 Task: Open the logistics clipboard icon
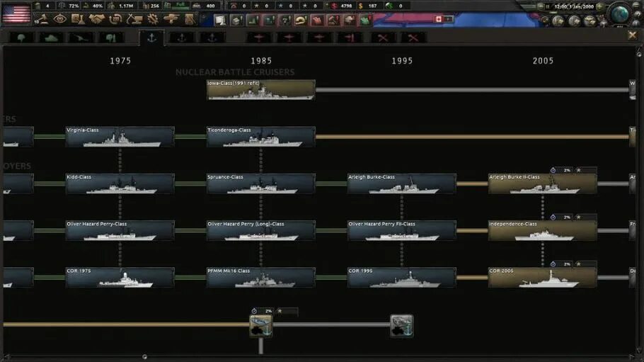[190, 19]
